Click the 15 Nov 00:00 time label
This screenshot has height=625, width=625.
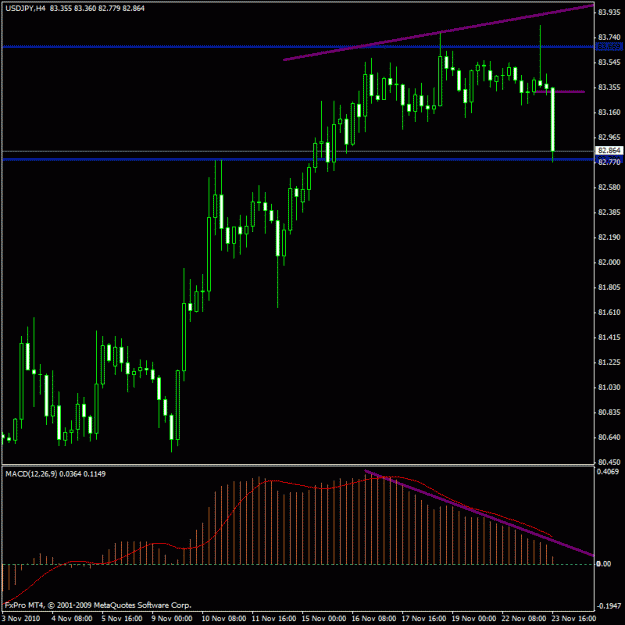(324, 619)
